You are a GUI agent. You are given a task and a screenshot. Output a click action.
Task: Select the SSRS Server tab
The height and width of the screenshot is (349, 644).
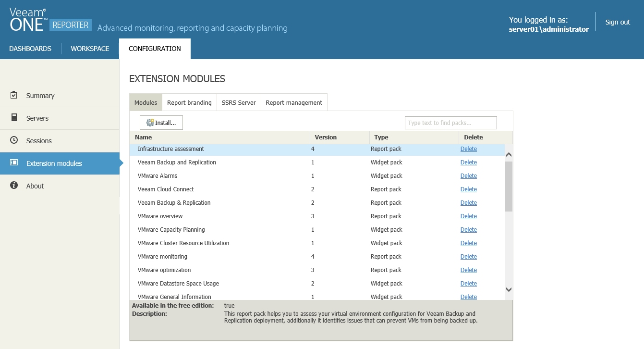(x=239, y=102)
